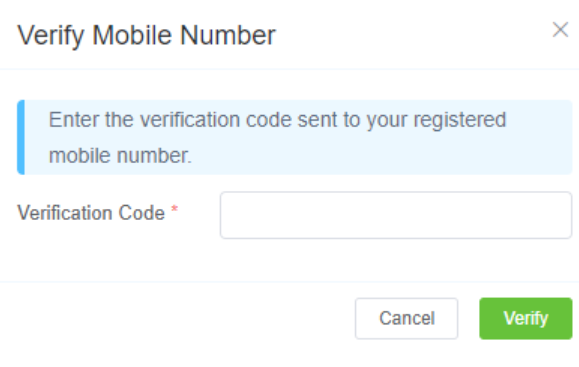Close the Verify Mobile Number dialog
The height and width of the screenshot is (367, 579).
click(x=560, y=30)
